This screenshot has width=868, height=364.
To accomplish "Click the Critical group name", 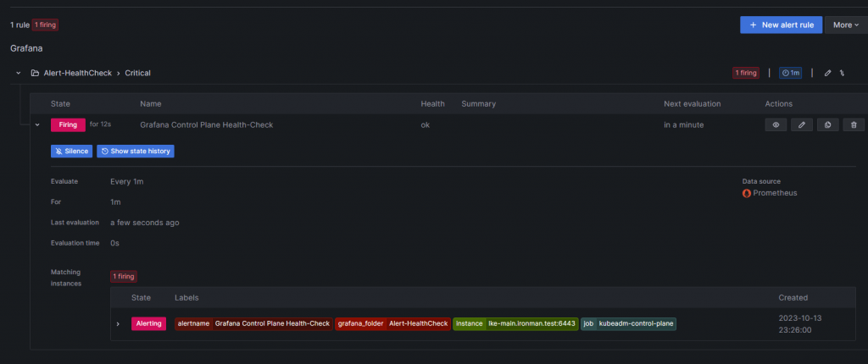I will (x=138, y=73).
